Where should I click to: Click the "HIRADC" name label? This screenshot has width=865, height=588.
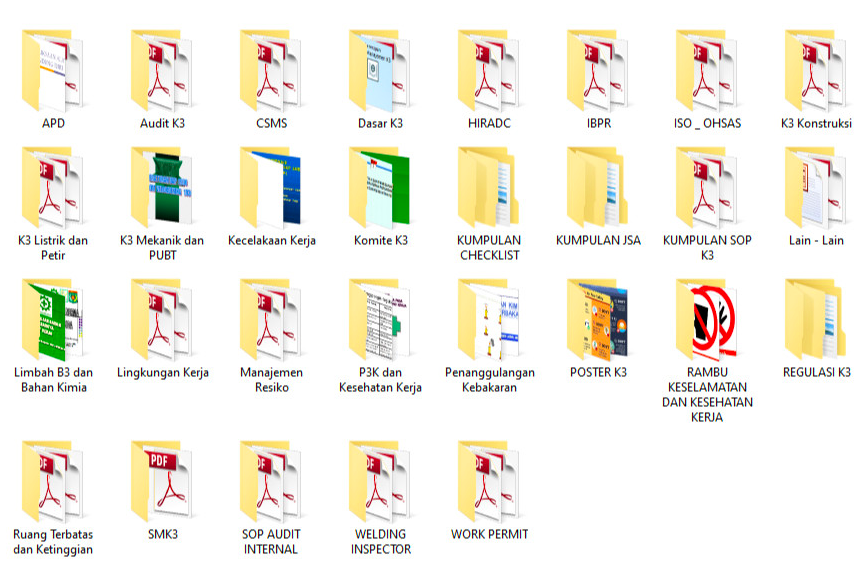489,123
